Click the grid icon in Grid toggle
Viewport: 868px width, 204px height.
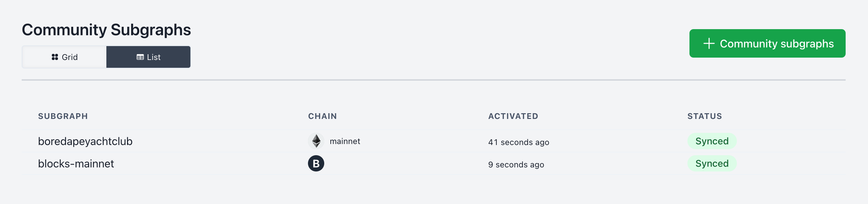point(55,57)
